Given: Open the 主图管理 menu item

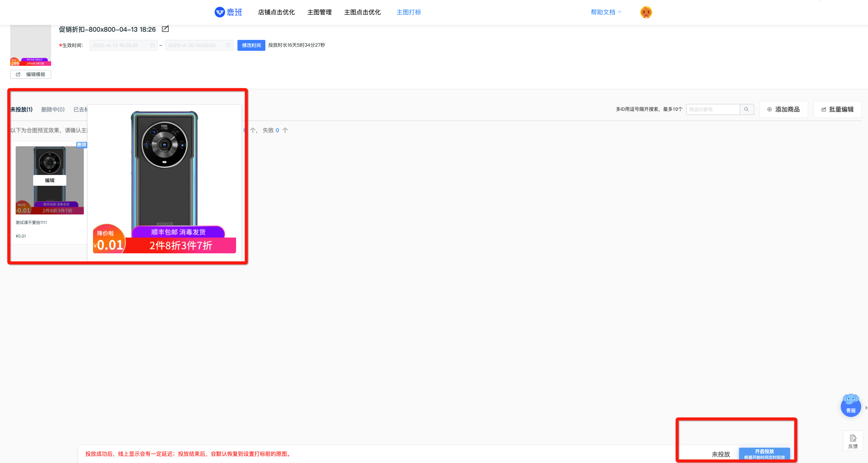Looking at the screenshot, I should 319,12.
